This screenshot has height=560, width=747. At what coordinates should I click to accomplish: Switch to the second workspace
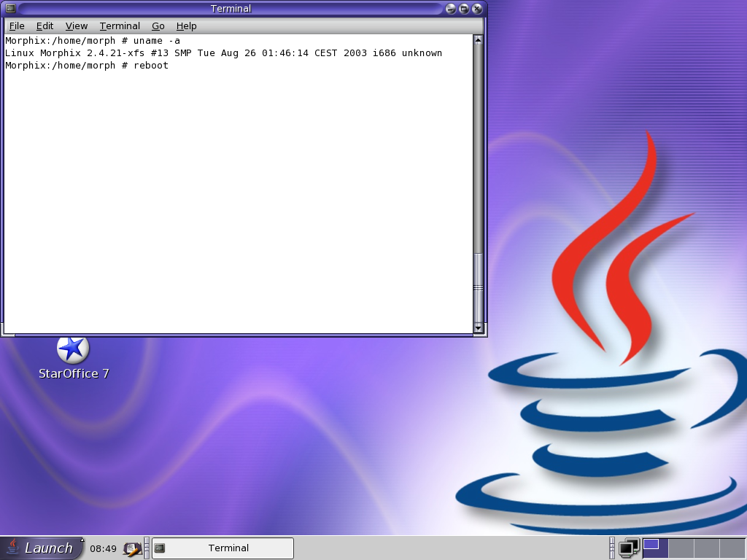pyautogui.click(x=681, y=548)
